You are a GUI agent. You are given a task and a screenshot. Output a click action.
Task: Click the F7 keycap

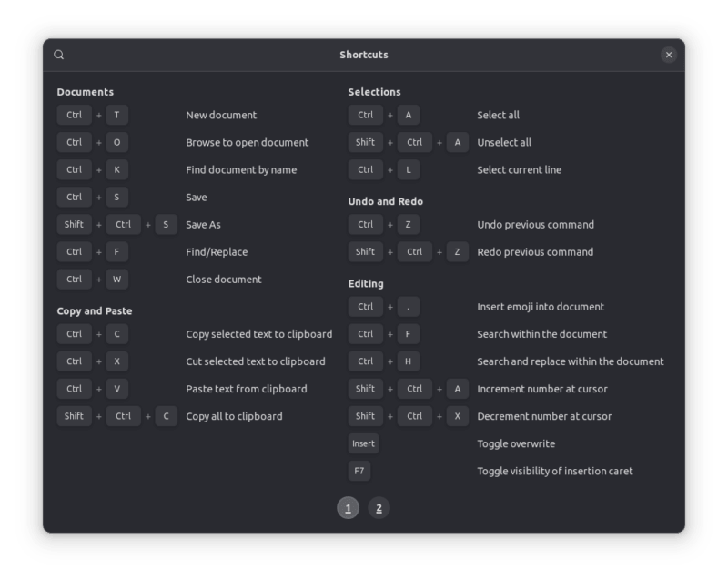[x=359, y=471]
